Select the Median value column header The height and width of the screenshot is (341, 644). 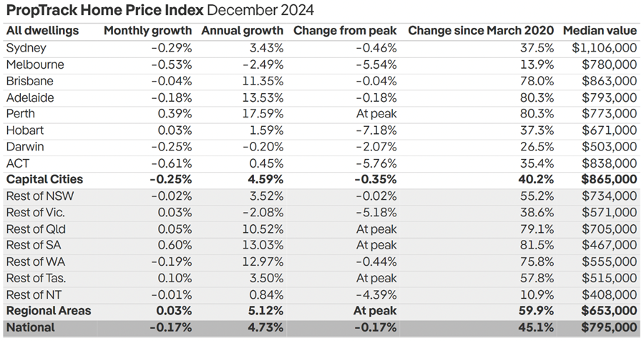click(x=600, y=32)
